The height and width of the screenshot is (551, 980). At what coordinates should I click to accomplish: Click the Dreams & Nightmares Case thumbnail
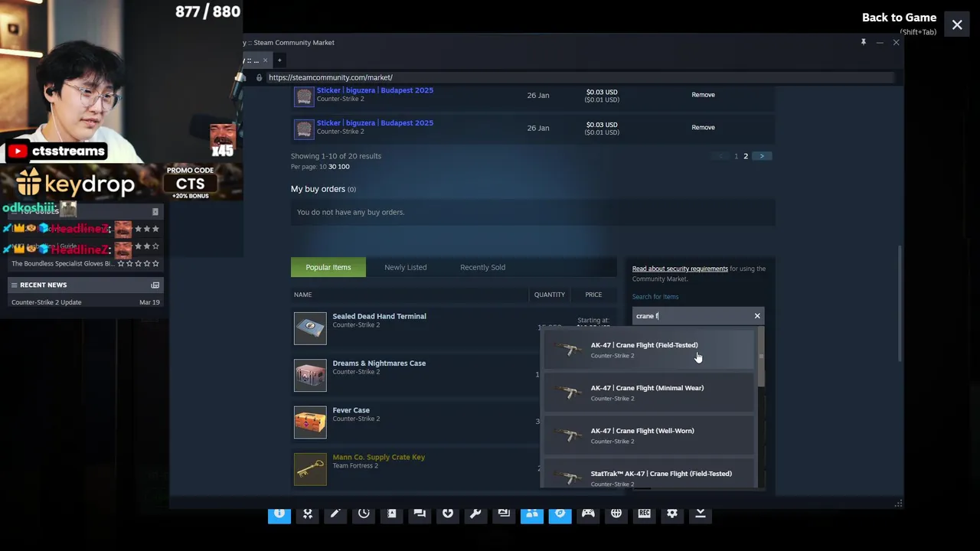(310, 375)
